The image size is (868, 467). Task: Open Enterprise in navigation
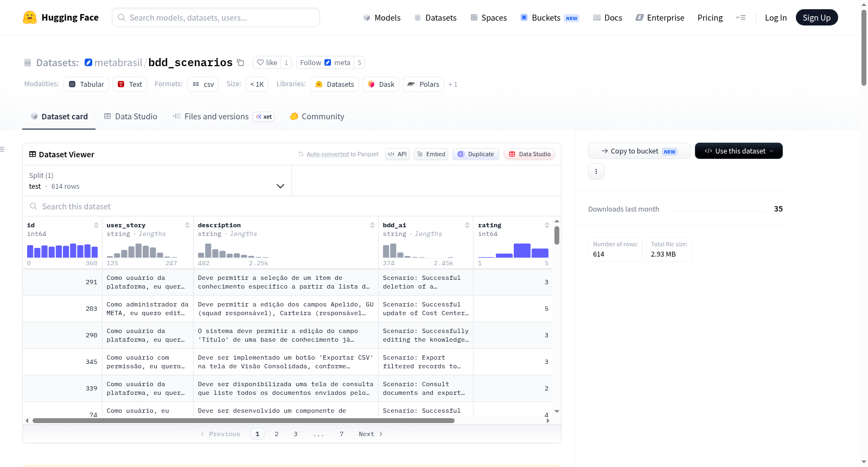click(660, 17)
